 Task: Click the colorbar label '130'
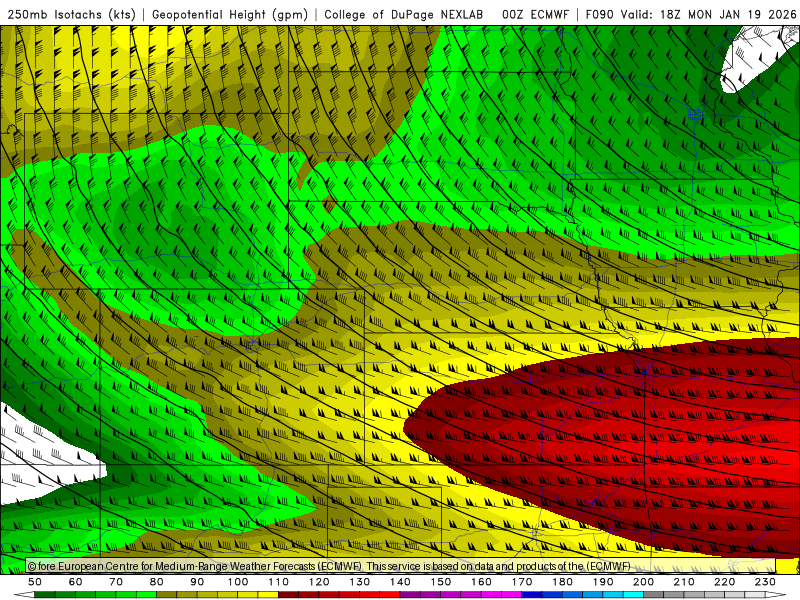click(x=359, y=582)
